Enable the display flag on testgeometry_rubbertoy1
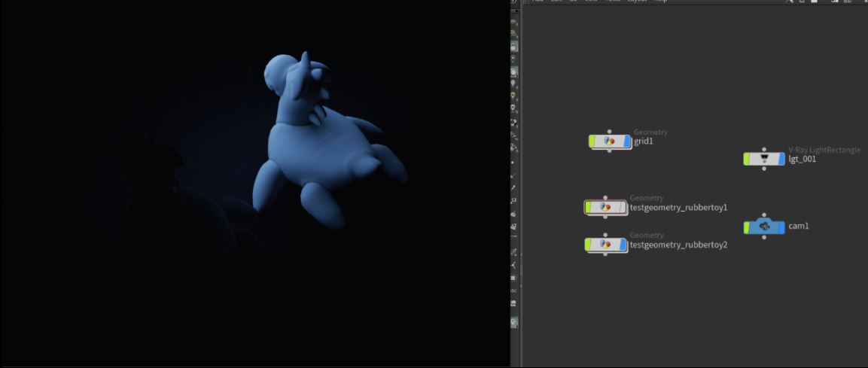Viewport: 868px width, 368px height. [623, 208]
